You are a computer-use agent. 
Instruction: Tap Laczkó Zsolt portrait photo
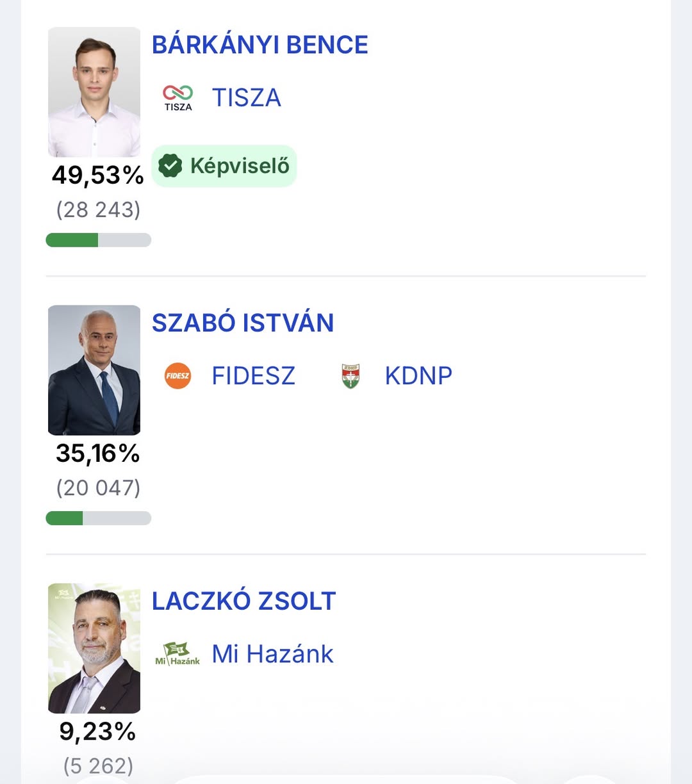click(94, 648)
